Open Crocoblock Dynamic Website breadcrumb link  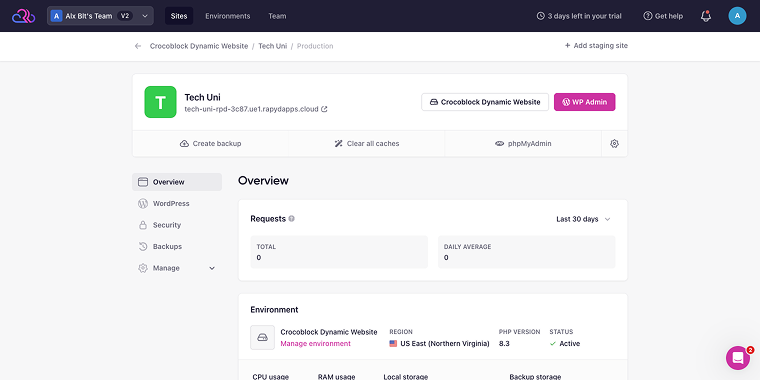click(199, 46)
